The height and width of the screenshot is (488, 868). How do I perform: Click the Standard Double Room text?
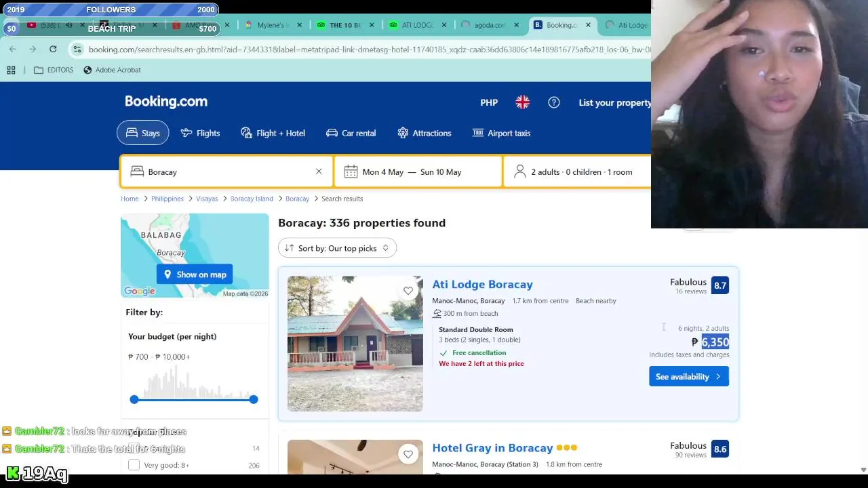pos(476,329)
